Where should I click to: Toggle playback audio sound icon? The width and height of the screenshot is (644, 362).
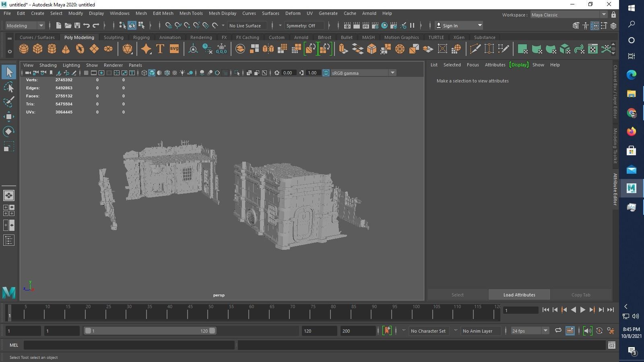pos(588,331)
